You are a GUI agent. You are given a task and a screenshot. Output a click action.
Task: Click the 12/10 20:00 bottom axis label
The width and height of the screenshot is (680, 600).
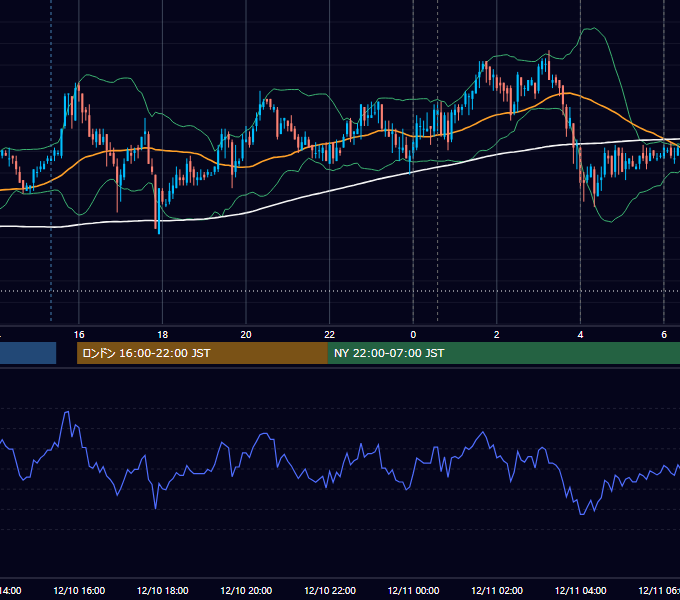(x=246, y=590)
